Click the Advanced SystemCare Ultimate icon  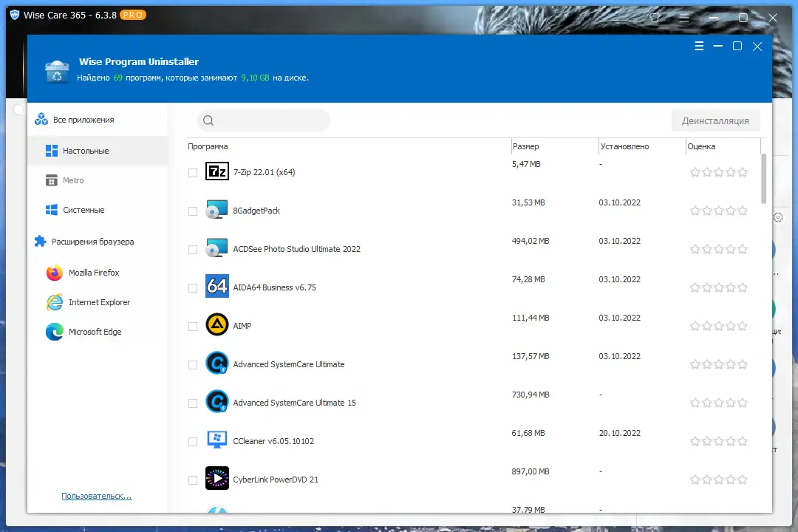click(x=216, y=363)
